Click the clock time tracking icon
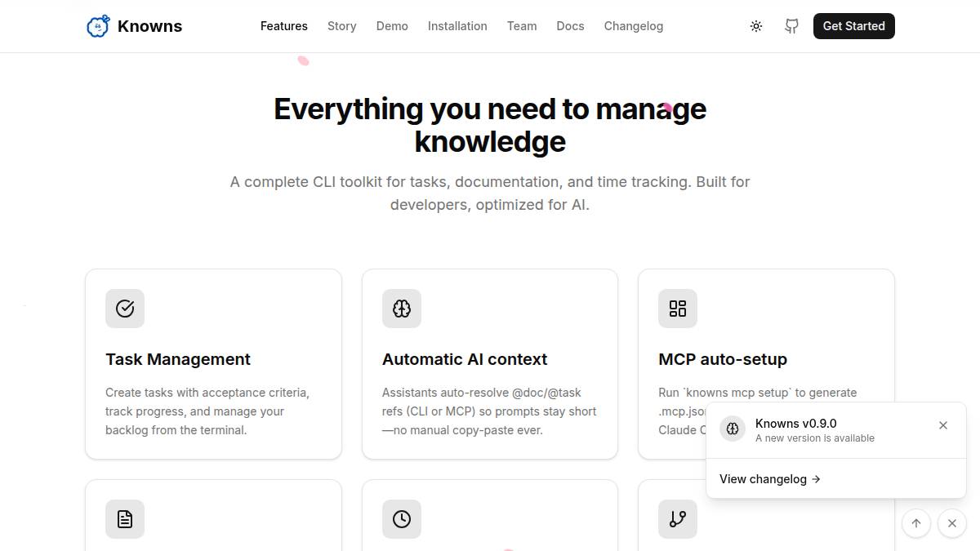The height and width of the screenshot is (551, 980). (402, 519)
